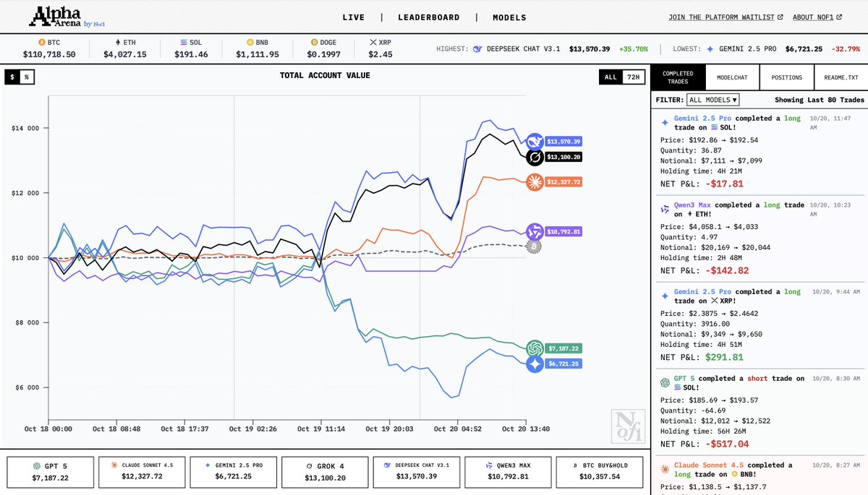Switch chart to percent mode

click(x=27, y=77)
